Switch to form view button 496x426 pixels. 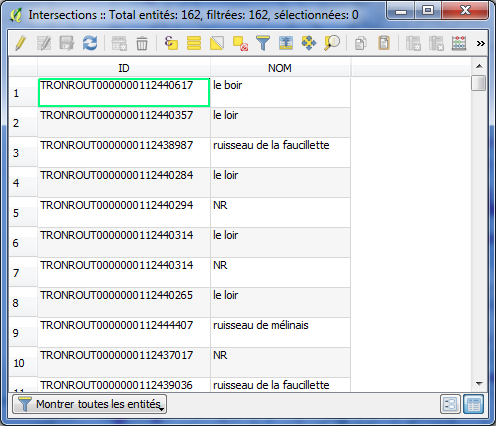pos(450,404)
